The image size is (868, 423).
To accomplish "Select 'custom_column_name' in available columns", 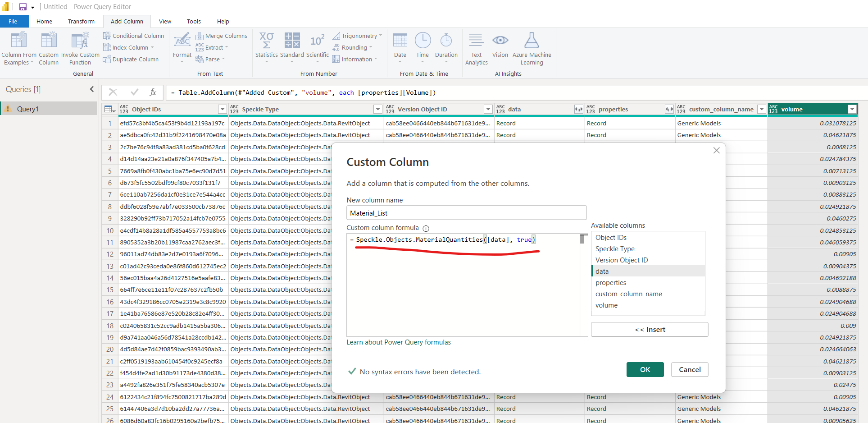I will (x=648, y=294).
